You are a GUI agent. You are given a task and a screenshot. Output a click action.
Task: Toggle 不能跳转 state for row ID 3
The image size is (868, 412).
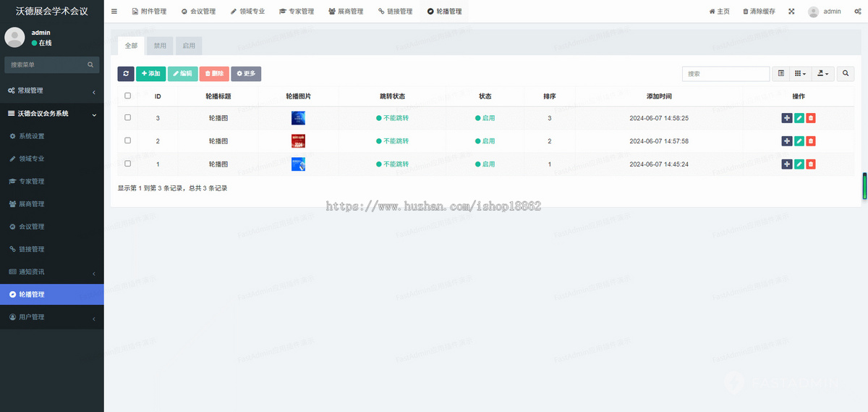click(x=393, y=118)
